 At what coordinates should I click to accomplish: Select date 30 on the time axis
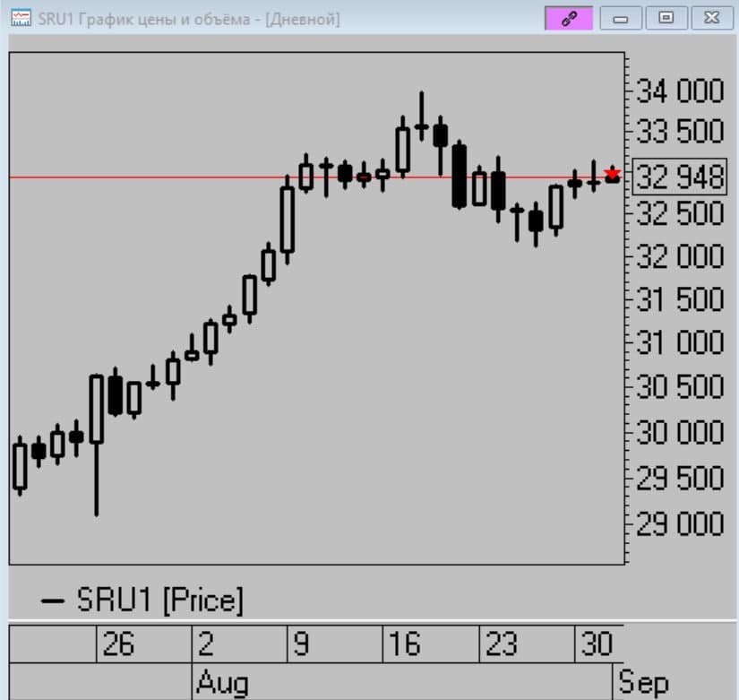(x=597, y=644)
